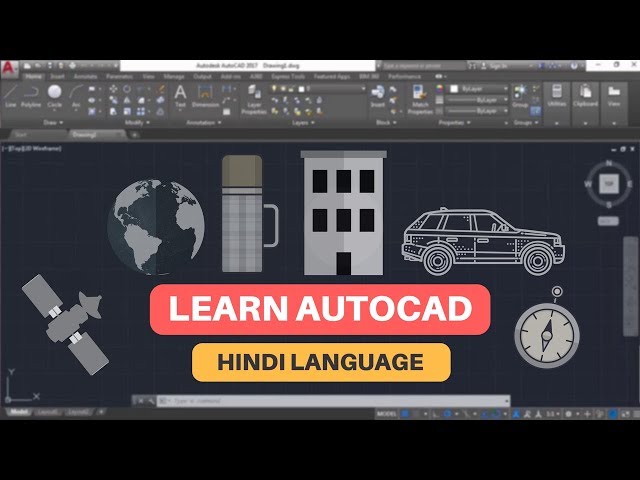Viewport: 640px width, 480px height.
Task: Click the object color wheel swatch
Action: (x=439, y=89)
